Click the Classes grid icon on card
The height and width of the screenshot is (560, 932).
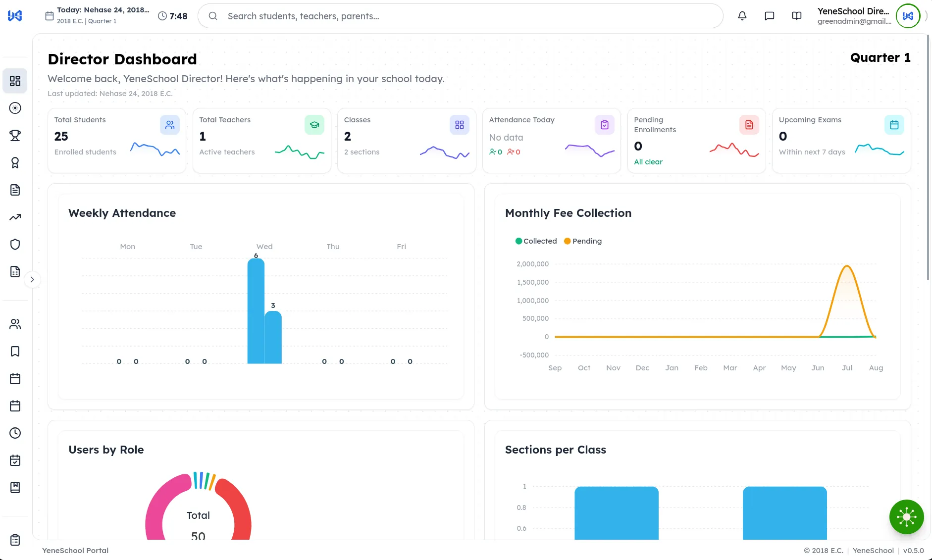pos(460,125)
